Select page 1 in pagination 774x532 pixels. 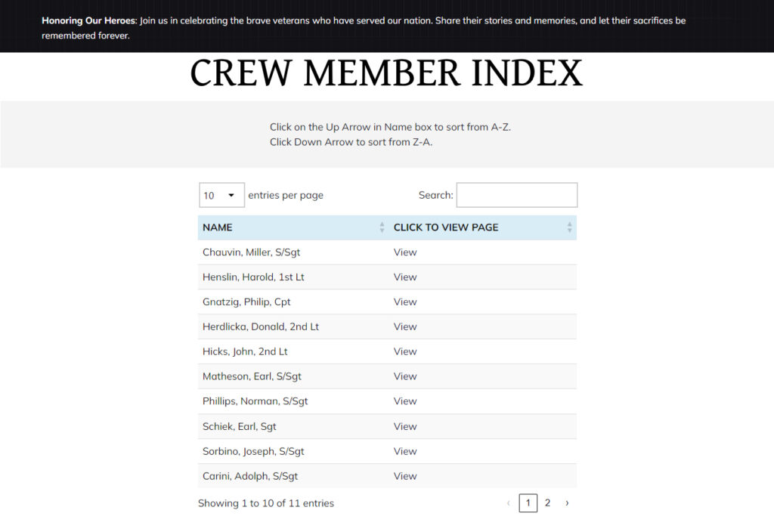(528, 503)
